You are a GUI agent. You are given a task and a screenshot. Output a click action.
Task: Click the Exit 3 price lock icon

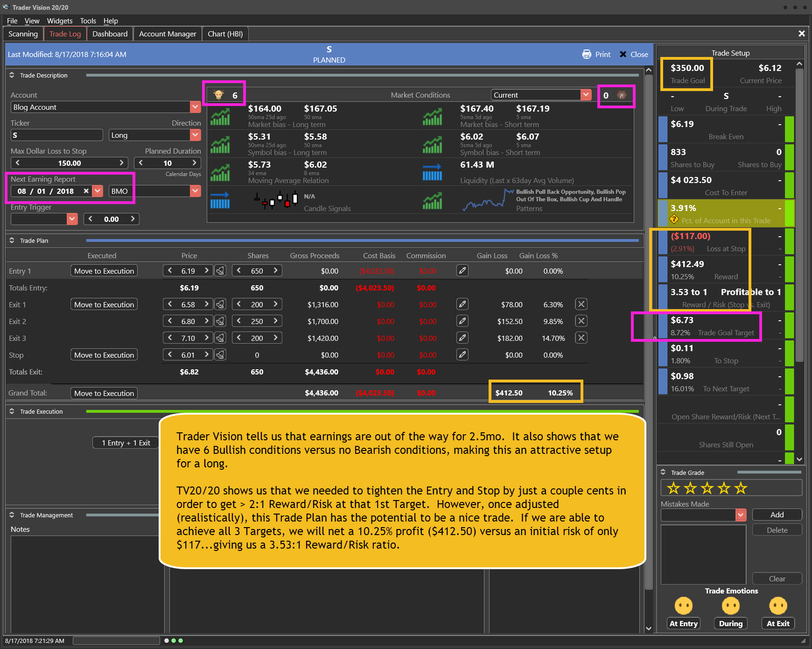click(220, 338)
